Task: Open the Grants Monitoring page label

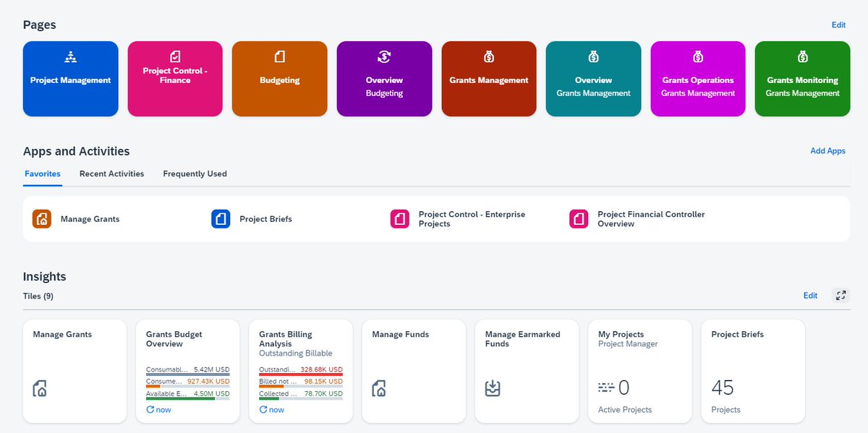Action: click(802, 80)
